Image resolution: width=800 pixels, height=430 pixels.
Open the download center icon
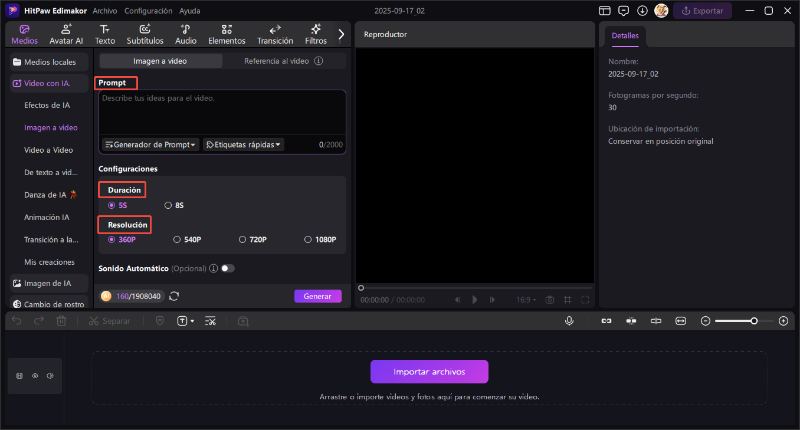click(642, 11)
